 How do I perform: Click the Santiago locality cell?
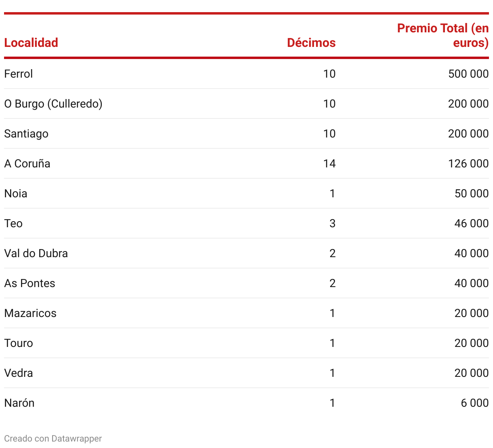tap(26, 133)
